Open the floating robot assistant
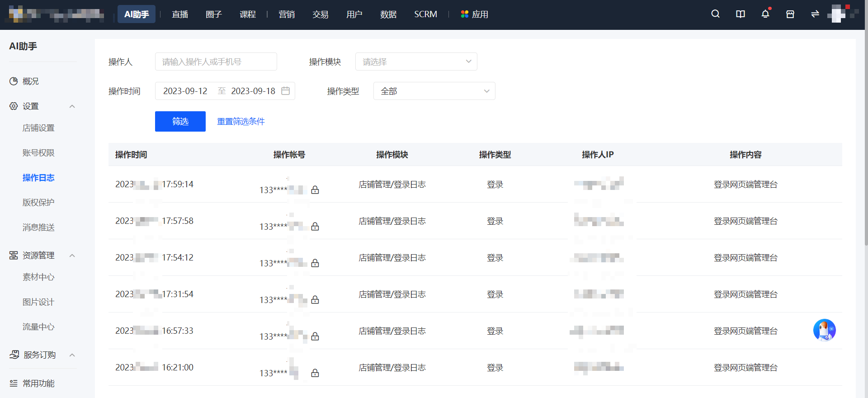The image size is (868, 398). (x=825, y=330)
